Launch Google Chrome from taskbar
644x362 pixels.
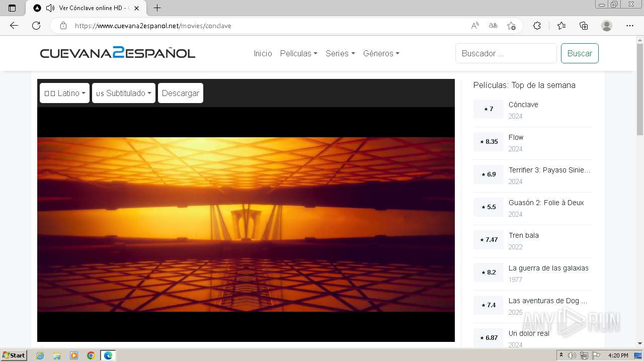[91, 355]
